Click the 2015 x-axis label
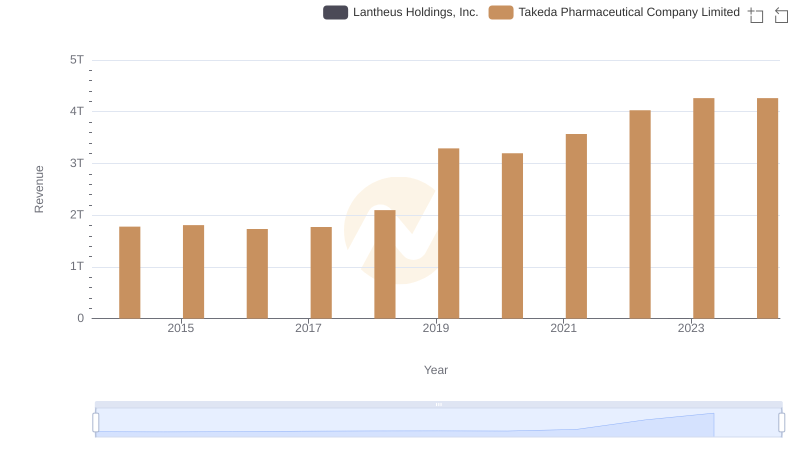 [181, 328]
